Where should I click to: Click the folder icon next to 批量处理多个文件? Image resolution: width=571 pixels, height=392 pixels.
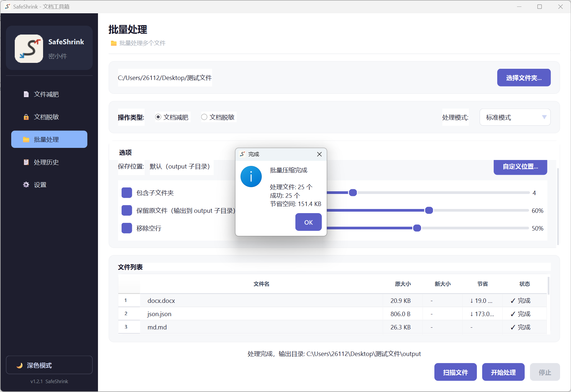114,43
